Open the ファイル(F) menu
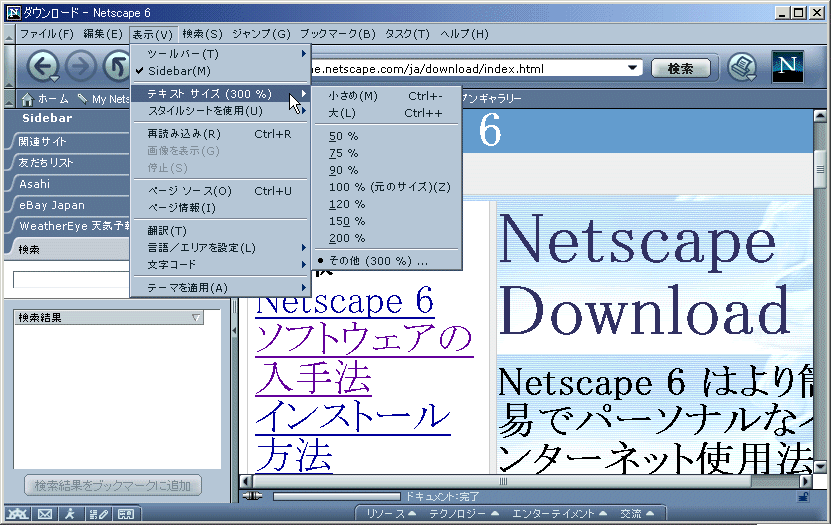 [47, 34]
